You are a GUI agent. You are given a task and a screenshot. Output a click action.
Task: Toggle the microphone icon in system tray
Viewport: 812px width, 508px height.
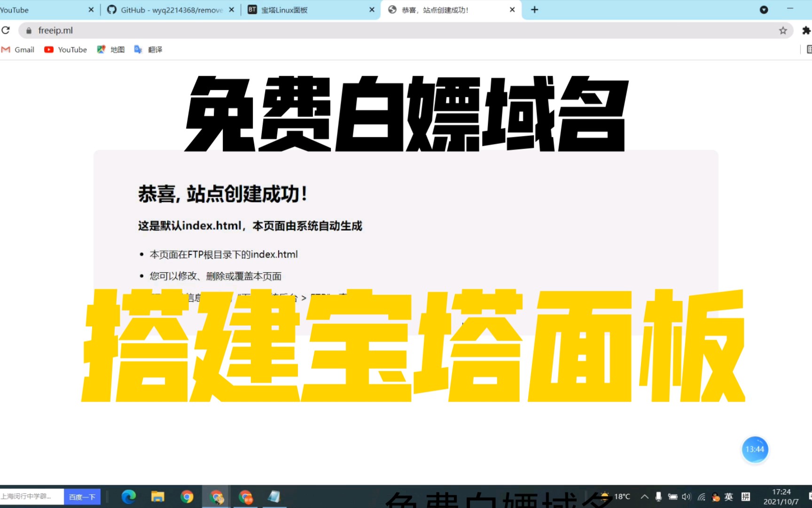658,497
